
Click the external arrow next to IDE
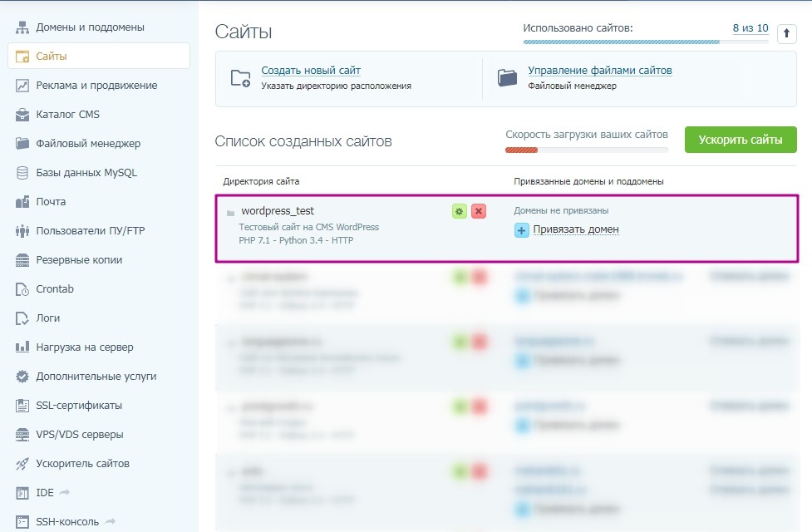click(x=64, y=492)
